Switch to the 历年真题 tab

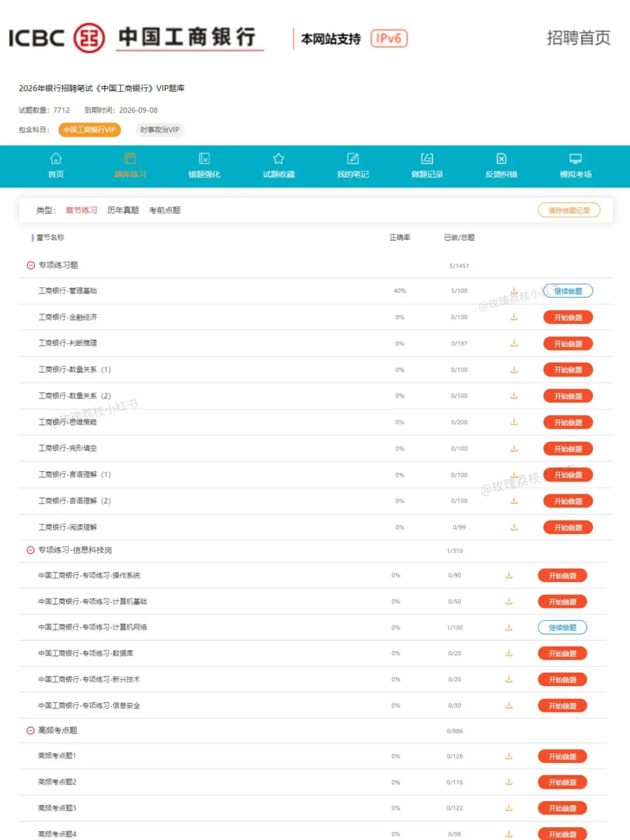coord(123,211)
